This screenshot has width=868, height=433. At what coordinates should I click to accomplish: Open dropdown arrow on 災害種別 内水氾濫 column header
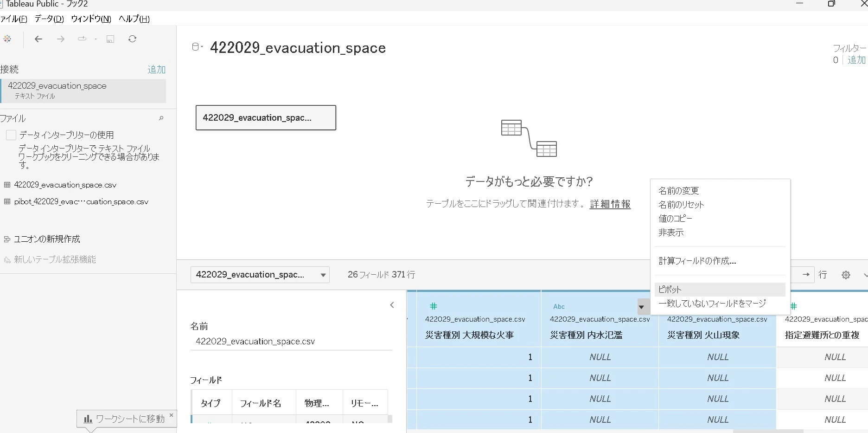641,307
